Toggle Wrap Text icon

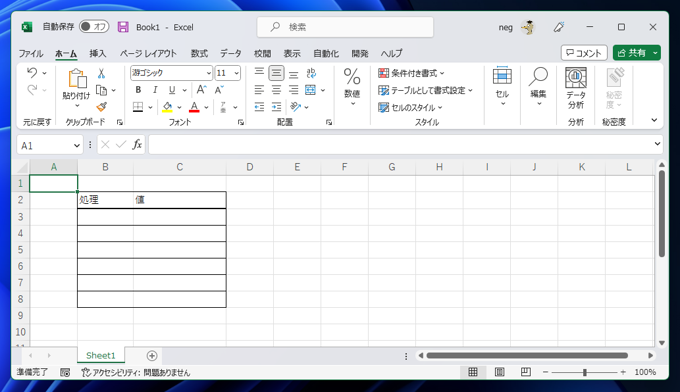(311, 73)
